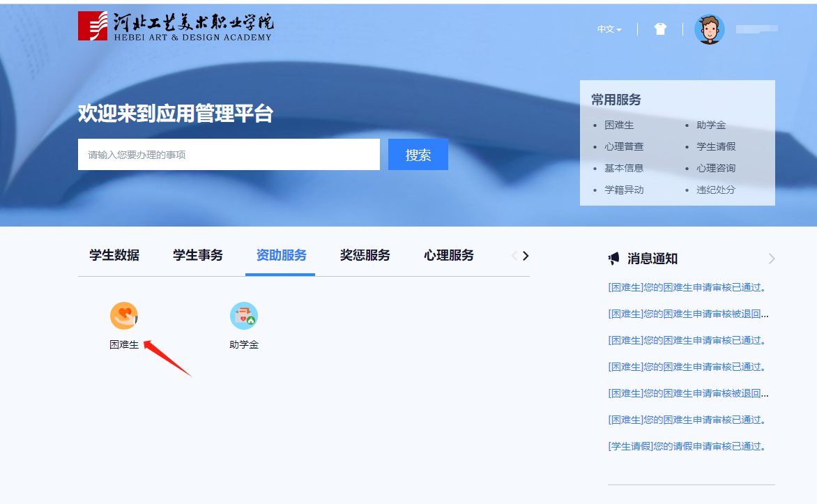The image size is (817, 504).
Task: Select the 奖惩服务 tab
Action: pyautogui.click(x=365, y=255)
